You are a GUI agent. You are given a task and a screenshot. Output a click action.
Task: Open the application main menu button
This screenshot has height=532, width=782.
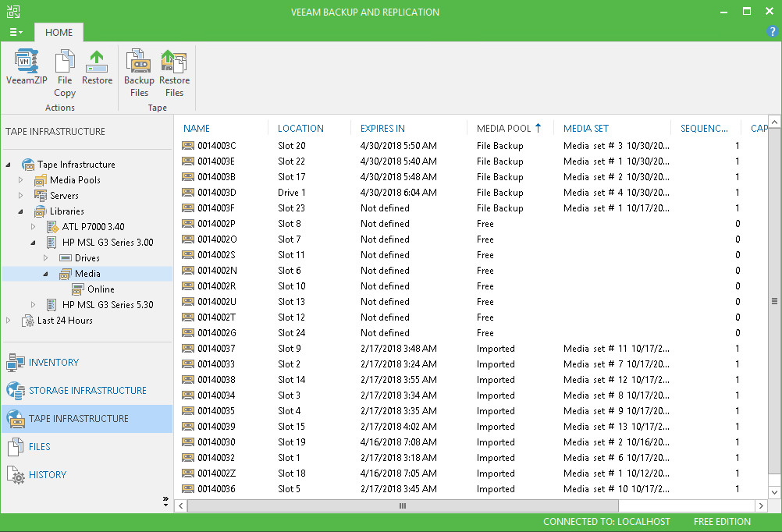tap(16, 33)
